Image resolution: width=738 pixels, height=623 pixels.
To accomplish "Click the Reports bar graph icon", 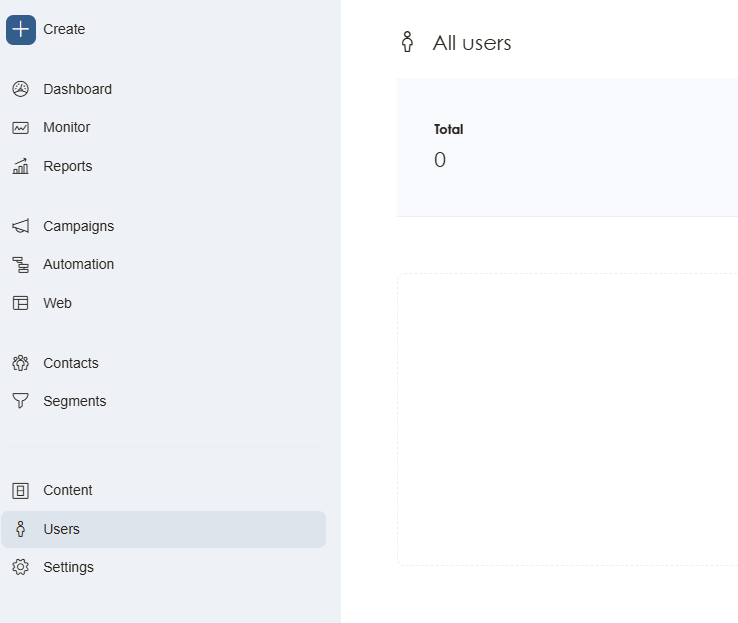I will tap(20, 166).
